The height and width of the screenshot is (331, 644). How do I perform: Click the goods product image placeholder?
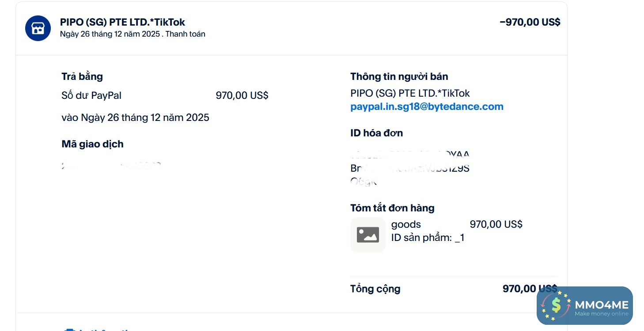point(367,235)
